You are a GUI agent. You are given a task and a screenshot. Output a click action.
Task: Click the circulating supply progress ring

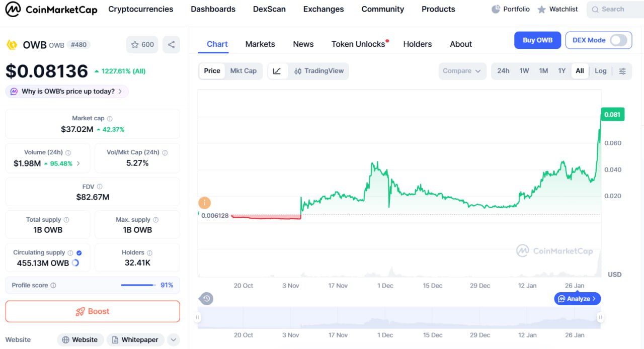click(75, 263)
